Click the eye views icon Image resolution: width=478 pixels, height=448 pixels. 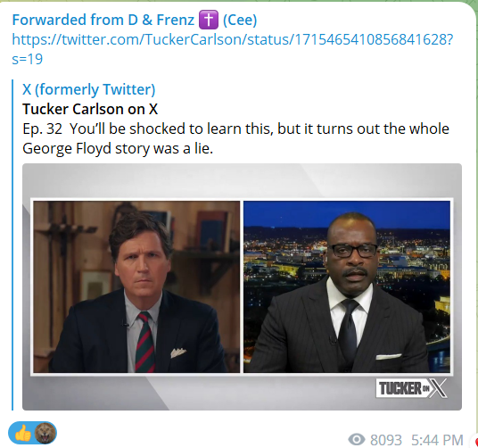pyautogui.click(x=357, y=439)
